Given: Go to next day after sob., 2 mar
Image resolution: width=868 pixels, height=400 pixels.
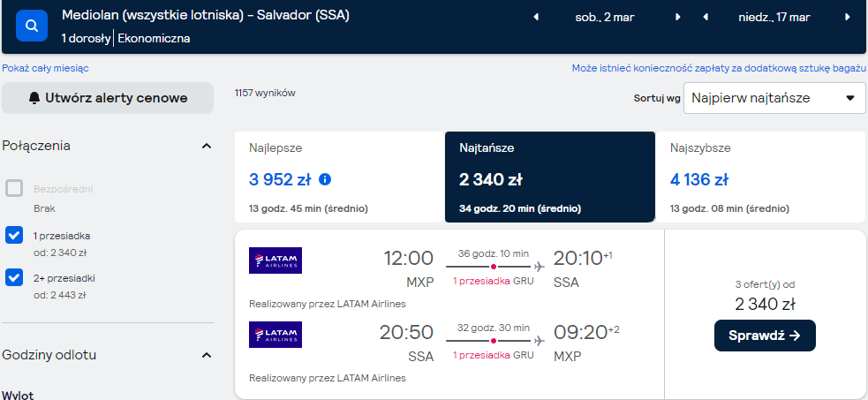Looking at the screenshot, I should (x=677, y=17).
